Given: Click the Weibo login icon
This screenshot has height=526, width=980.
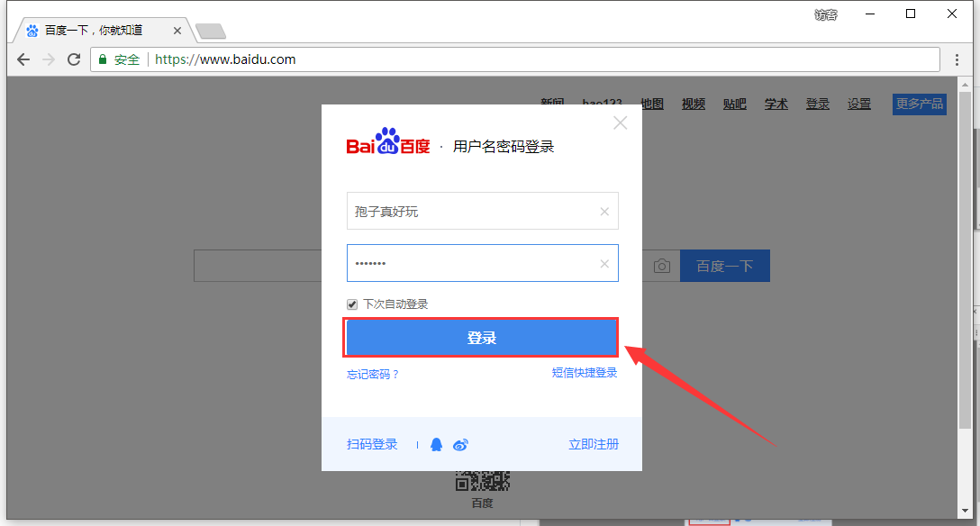Looking at the screenshot, I should 460,445.
